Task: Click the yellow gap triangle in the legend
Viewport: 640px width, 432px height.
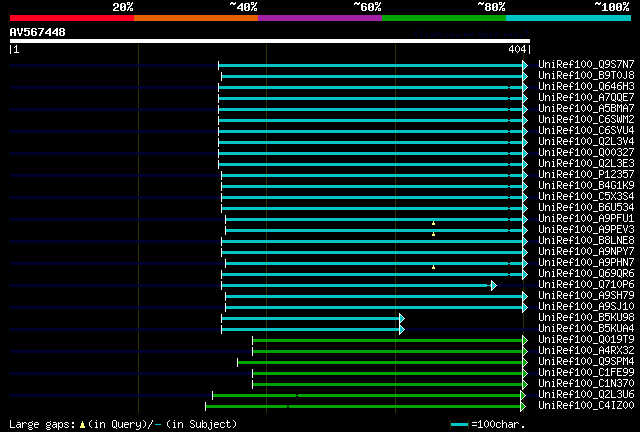Action: 82,425
